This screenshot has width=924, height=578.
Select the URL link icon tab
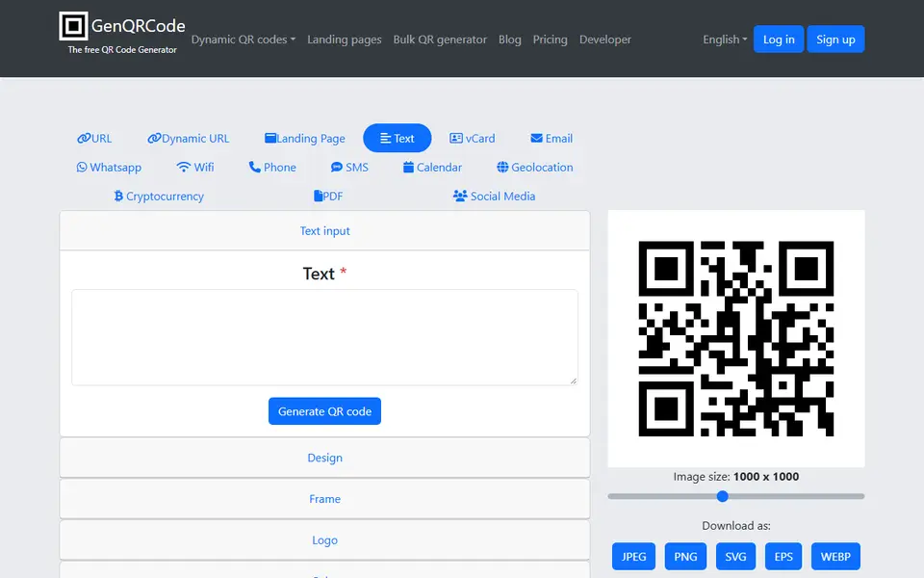pyautogui.click(x=84, y=138)
